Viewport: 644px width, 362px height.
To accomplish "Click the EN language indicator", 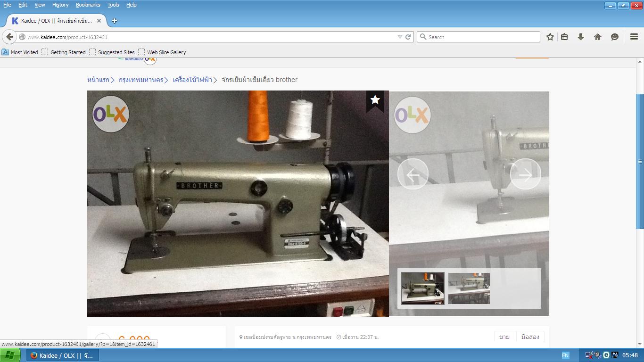I will (x=565, y=355).
